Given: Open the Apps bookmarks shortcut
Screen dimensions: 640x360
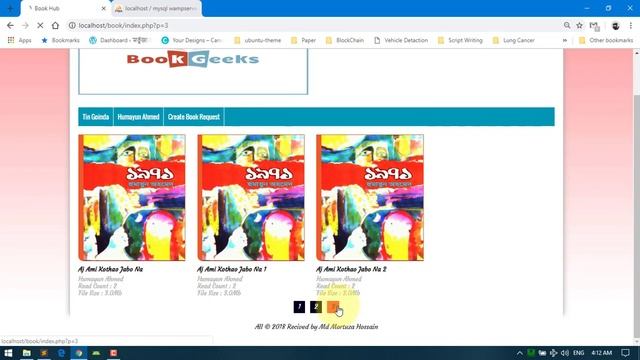Looking at the screenshot, I should 19,40.
